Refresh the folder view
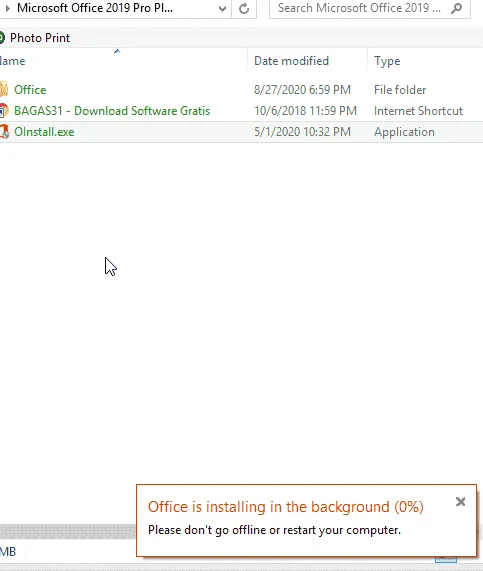 coord(244,8)
